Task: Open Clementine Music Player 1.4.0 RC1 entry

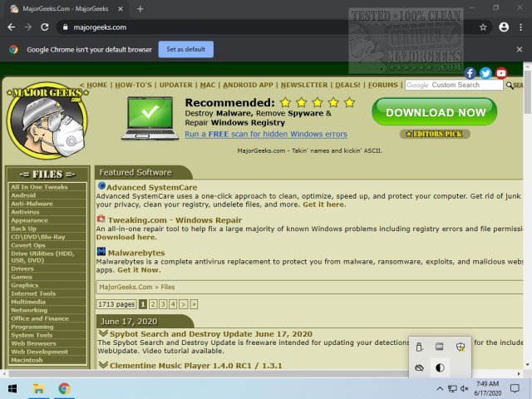Action: pyautogui.click(x=196, y=366)
